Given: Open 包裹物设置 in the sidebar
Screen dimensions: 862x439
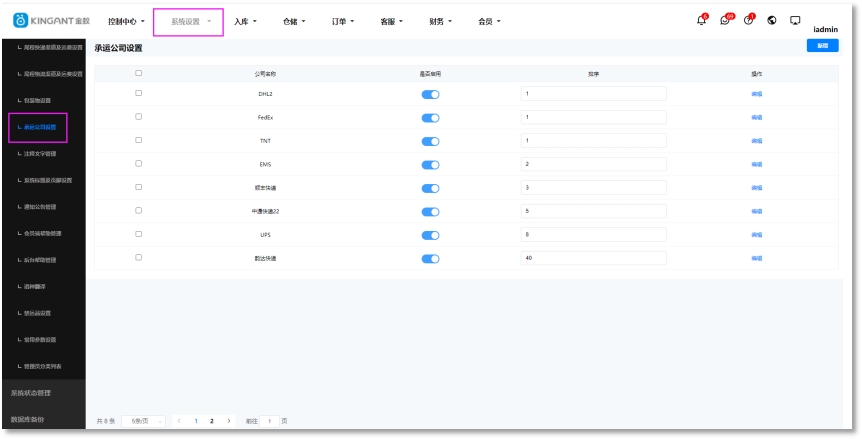Looking at the screenshot, I should coord(37,101).
